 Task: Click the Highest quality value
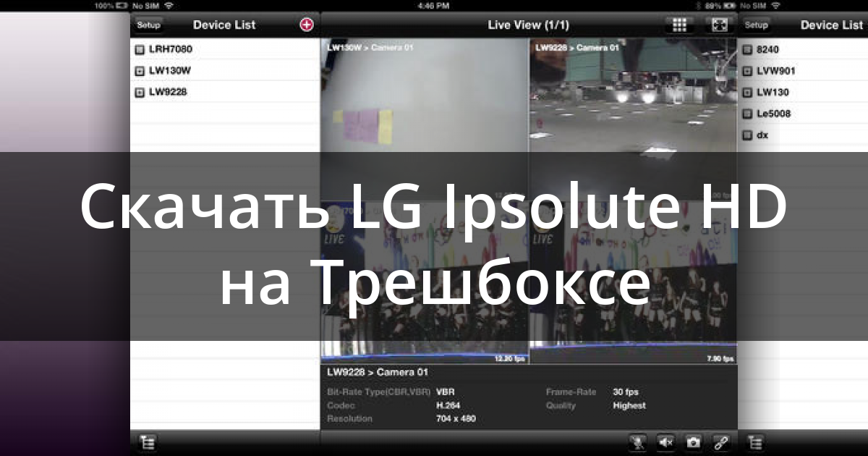[629, 405]
